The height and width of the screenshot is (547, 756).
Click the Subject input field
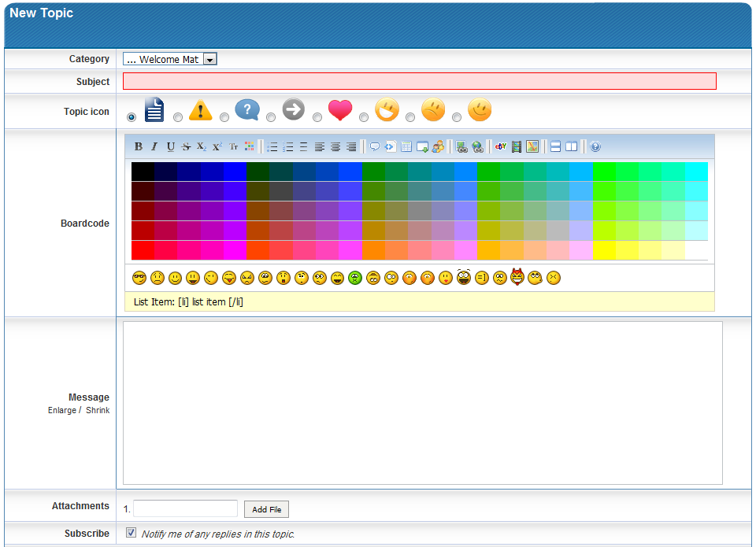pyautogui.click(x=419, y=81)
